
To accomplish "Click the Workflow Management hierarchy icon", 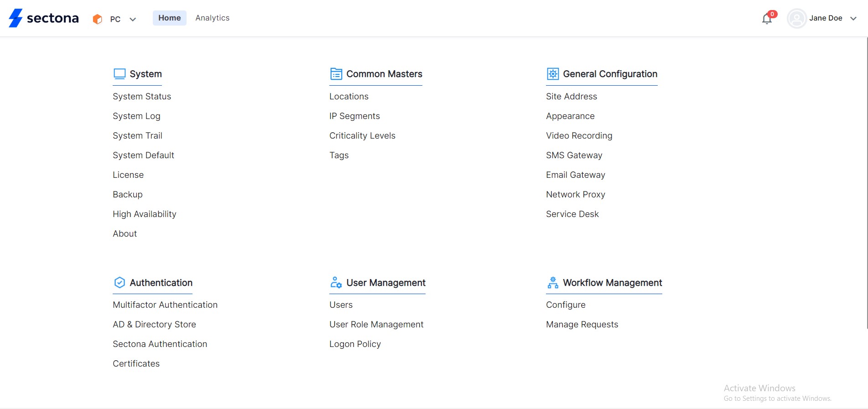I will point(553,283).
